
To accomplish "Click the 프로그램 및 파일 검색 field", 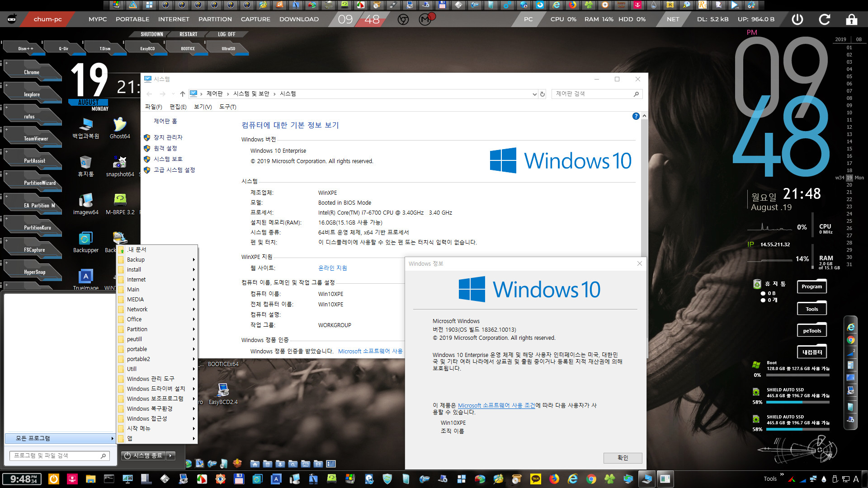I will [60, 456].
